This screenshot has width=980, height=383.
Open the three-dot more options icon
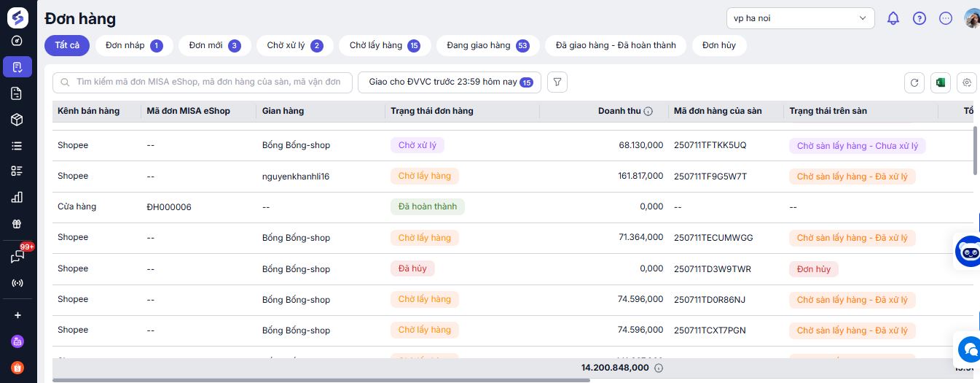coord(946,18)
